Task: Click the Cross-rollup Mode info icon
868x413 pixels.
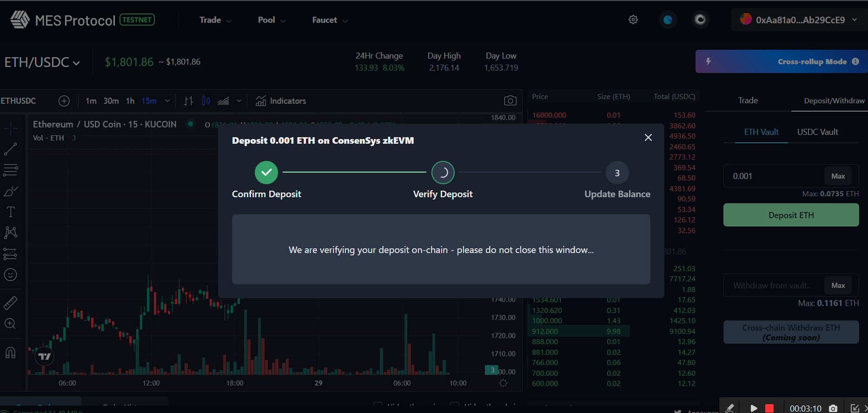Action: tap(855, 61)
